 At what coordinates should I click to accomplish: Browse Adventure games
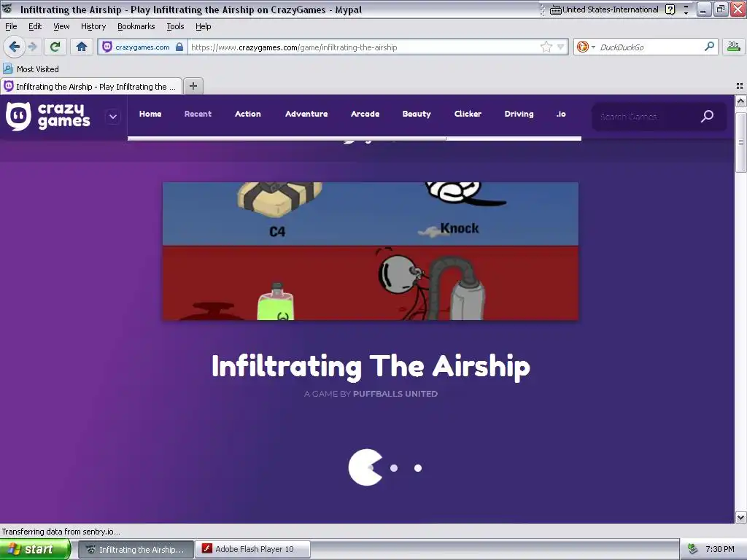[x=306, y=114]
